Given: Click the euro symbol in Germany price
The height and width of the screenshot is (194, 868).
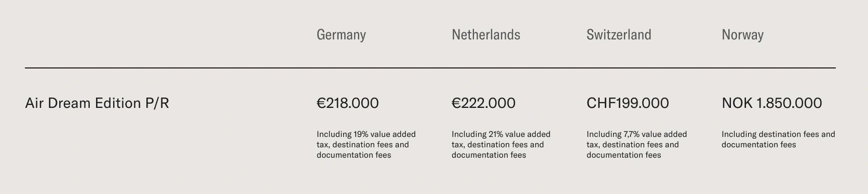Looking at the screenshot, I should click(x=321, y=103).
